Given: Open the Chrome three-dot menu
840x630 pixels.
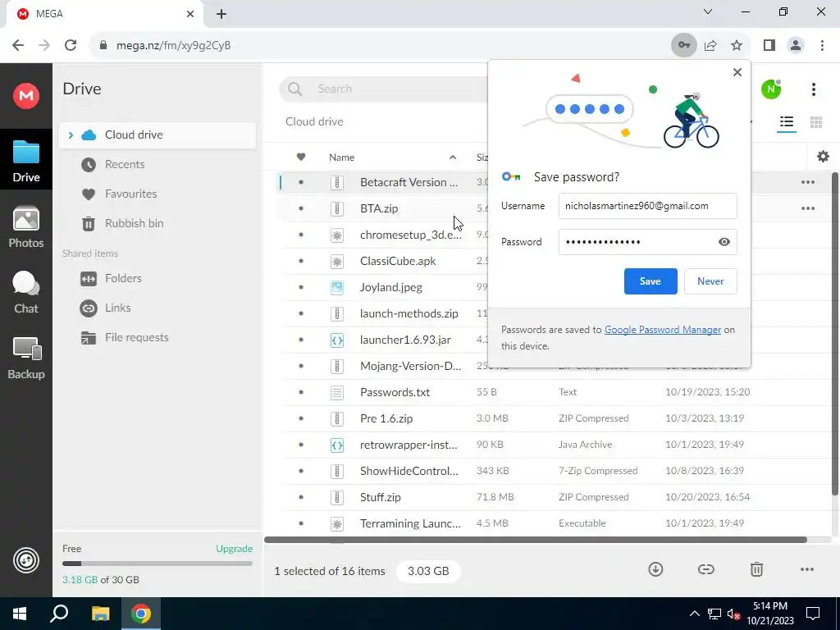Looking at the screenshot, I should [822, 45].
